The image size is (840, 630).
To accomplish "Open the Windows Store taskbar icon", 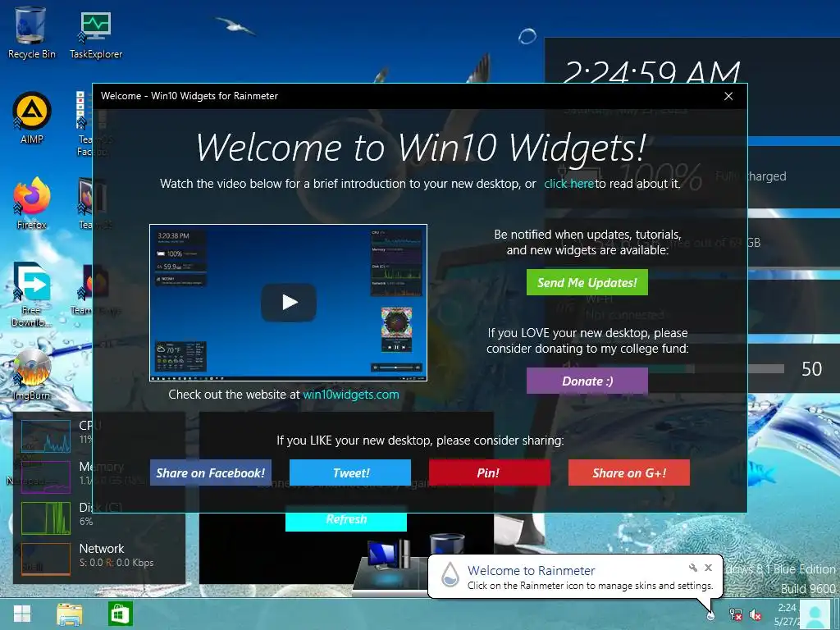I will point(120,614).
